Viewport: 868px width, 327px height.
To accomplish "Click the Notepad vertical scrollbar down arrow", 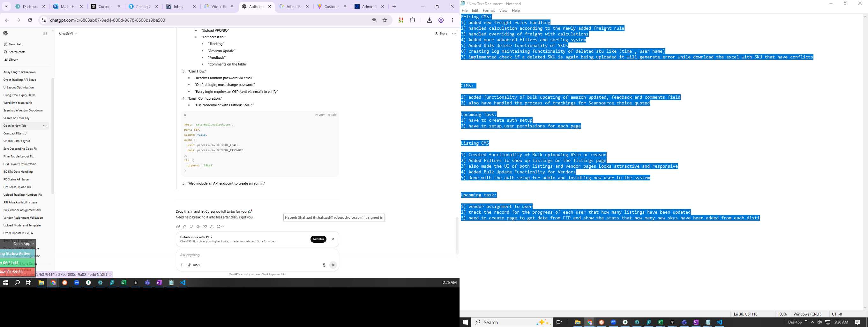I will click(865, 308).
